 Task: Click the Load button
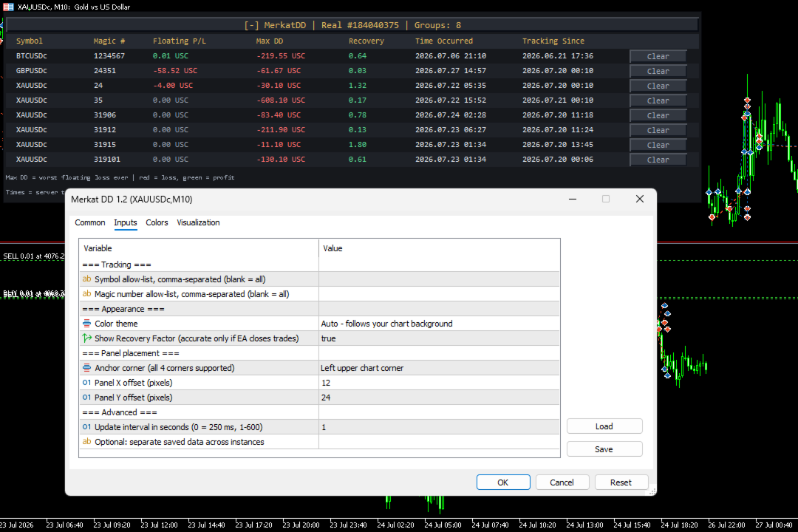pos(604,426)
